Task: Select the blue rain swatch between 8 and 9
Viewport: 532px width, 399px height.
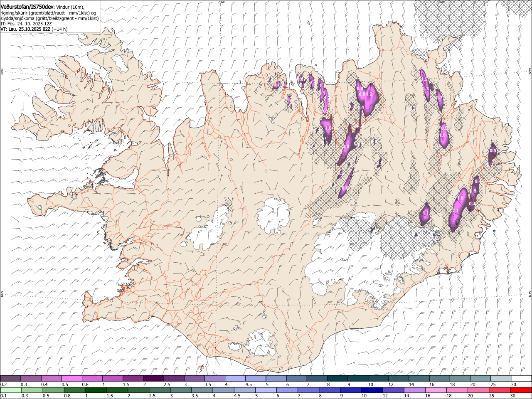Action: click(x=329, y=390)
